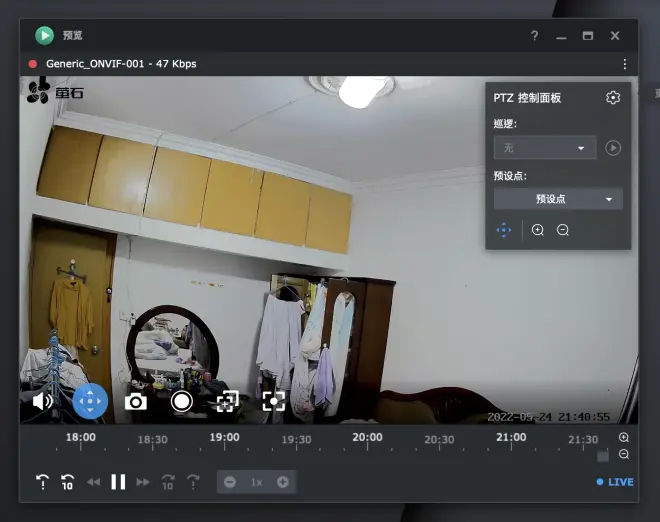
Task: Zoom in using PTZ panel magnifier
Action: point(538,230)
